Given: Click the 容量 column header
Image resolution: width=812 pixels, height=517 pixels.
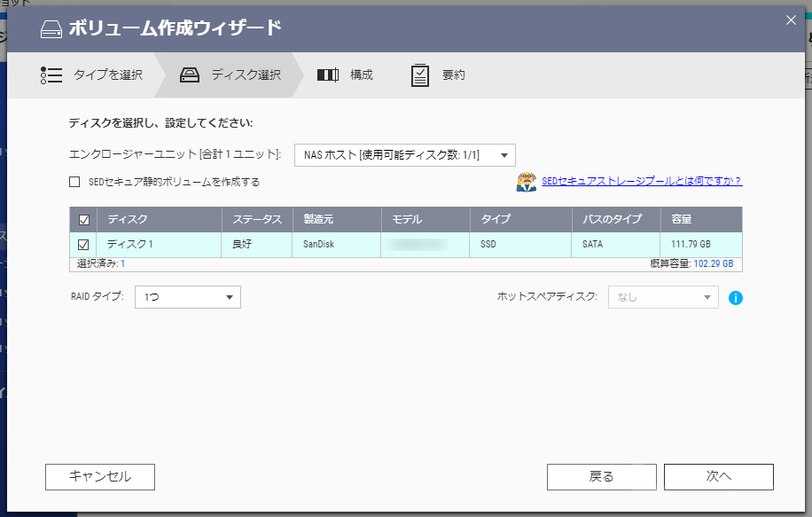Looking at the screenshot, I should pyautogui.click(x=701, y=220).
